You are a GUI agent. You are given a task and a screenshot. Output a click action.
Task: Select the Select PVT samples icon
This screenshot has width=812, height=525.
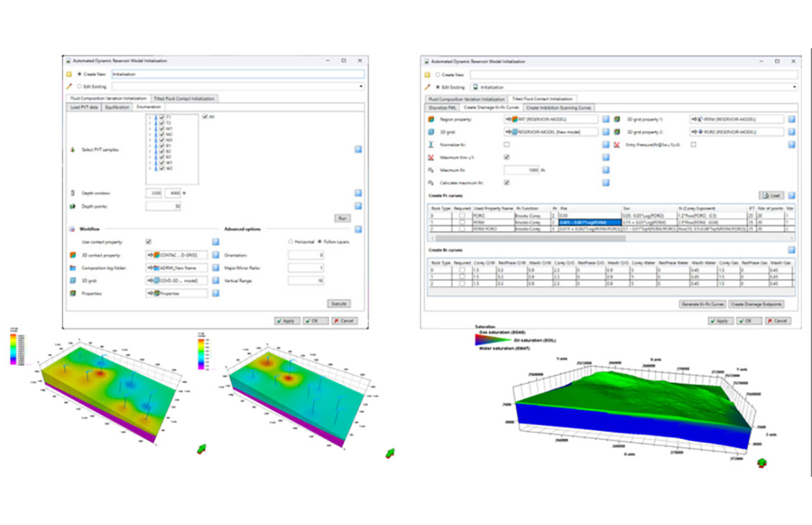(72, 149)
